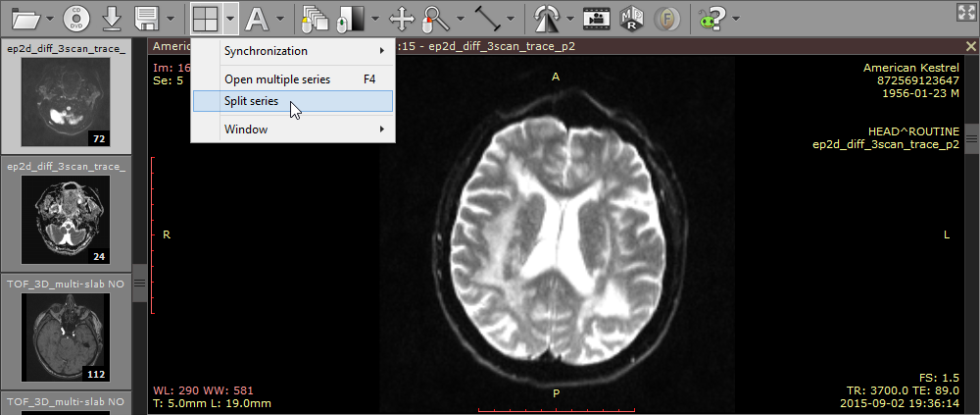
Task: Select the pan move tool
Action: [402, 18]
